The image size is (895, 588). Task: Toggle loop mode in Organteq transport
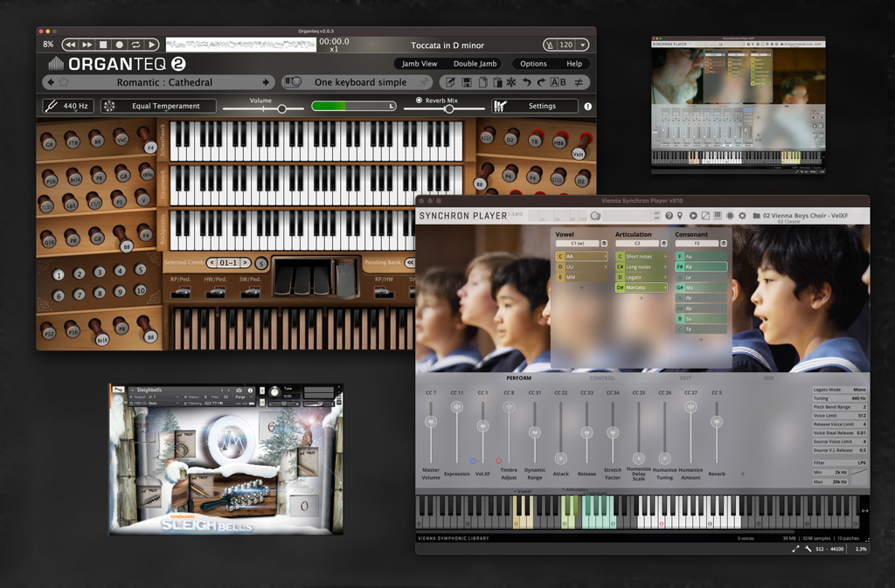135,45
